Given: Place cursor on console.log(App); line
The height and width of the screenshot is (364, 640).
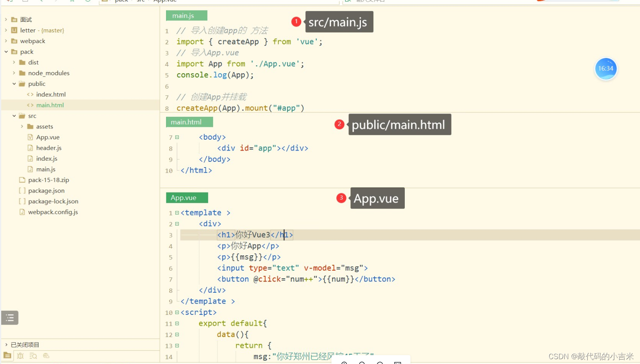Looking at the screenshot, I should [215, 75].
